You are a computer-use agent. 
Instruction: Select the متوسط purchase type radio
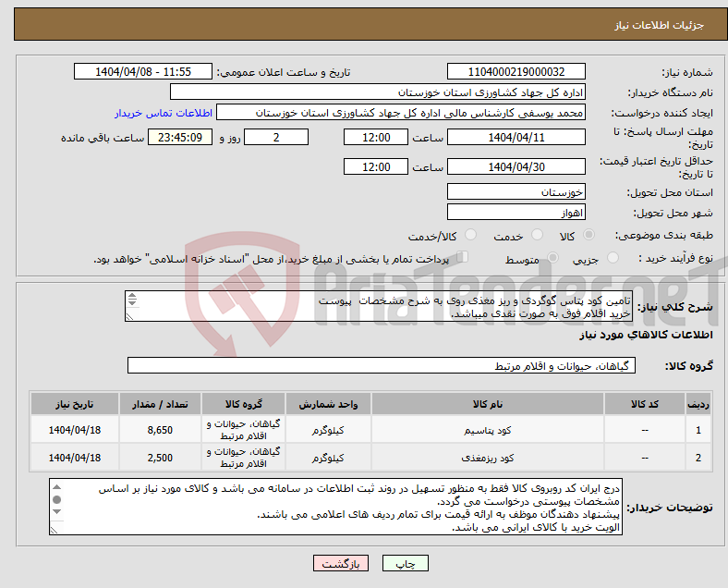(552, 257)
